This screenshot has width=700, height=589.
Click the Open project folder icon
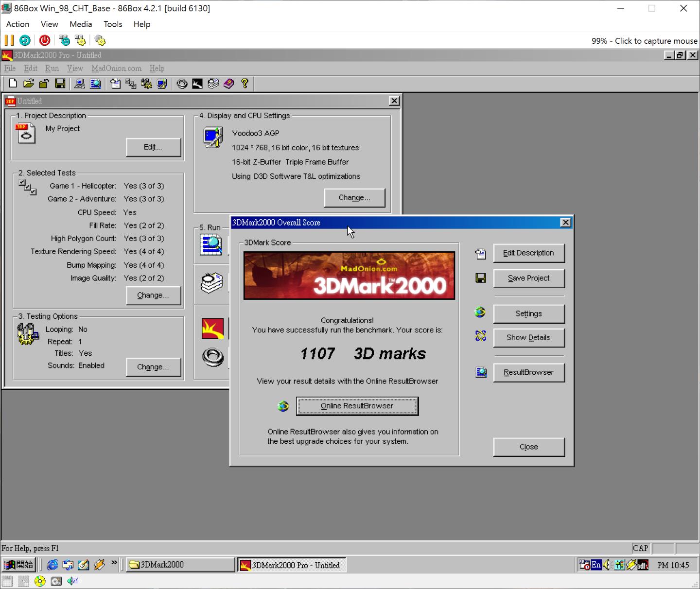[x=29, y=84]
